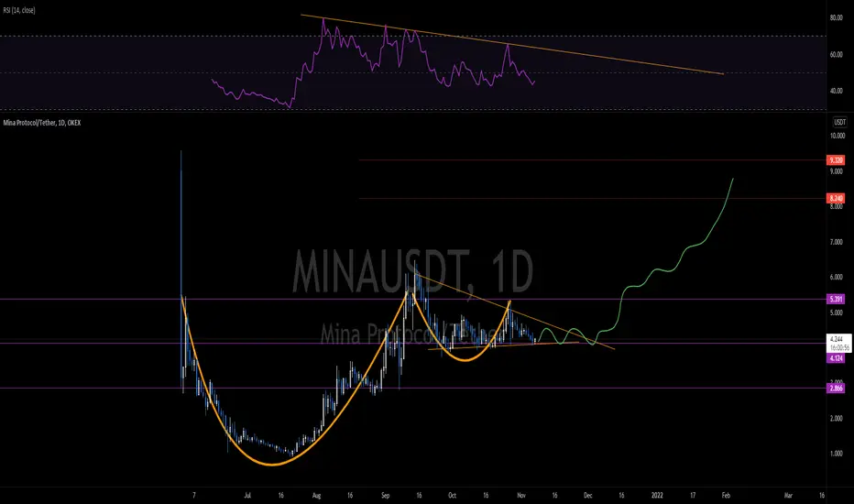The height and width of the screenshot is (504, 854).
Task: Click the 7.000 price axis value
Action: [836, 242]
